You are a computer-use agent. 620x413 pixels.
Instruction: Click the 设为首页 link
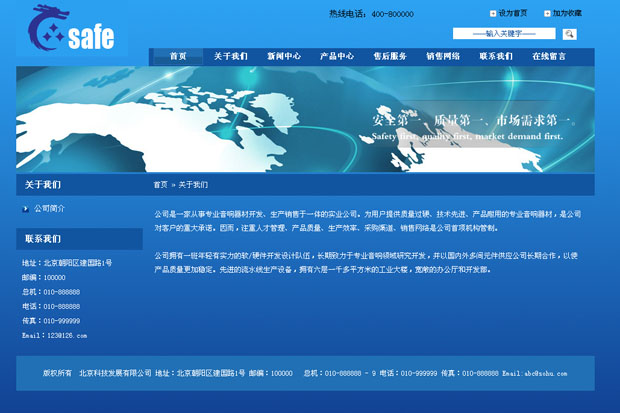tap(513, 14)
